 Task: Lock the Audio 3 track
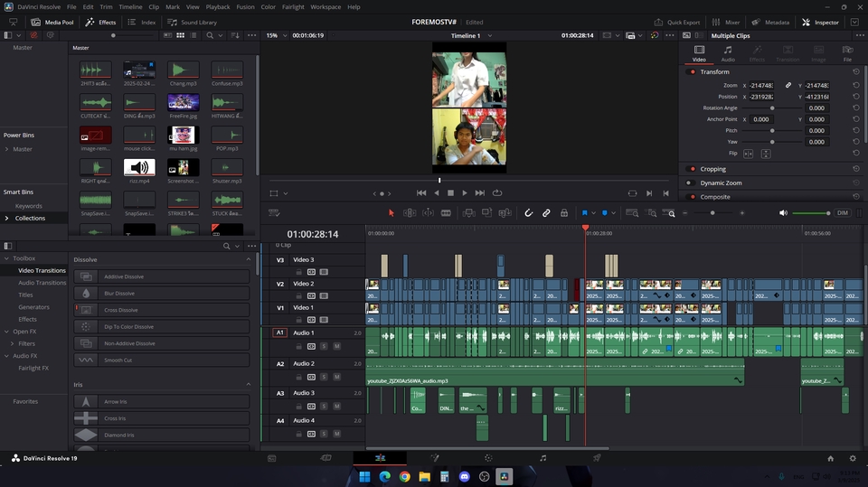click(299, 407)
